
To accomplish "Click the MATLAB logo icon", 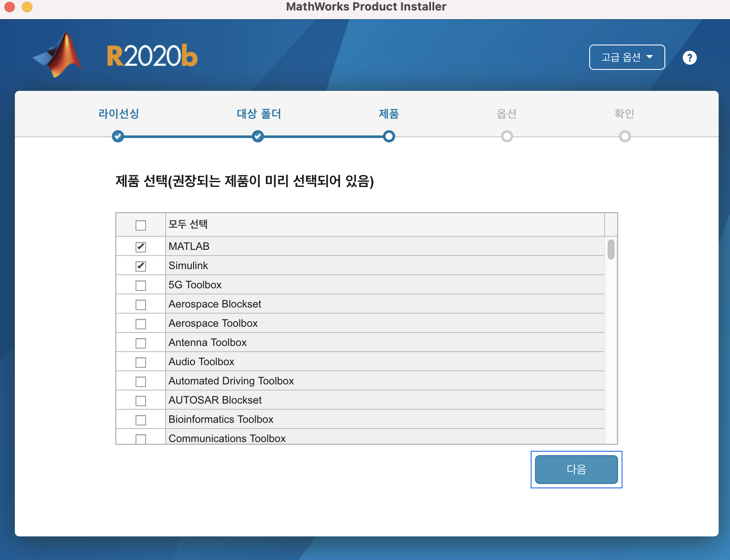I will [x=58, y=55].
